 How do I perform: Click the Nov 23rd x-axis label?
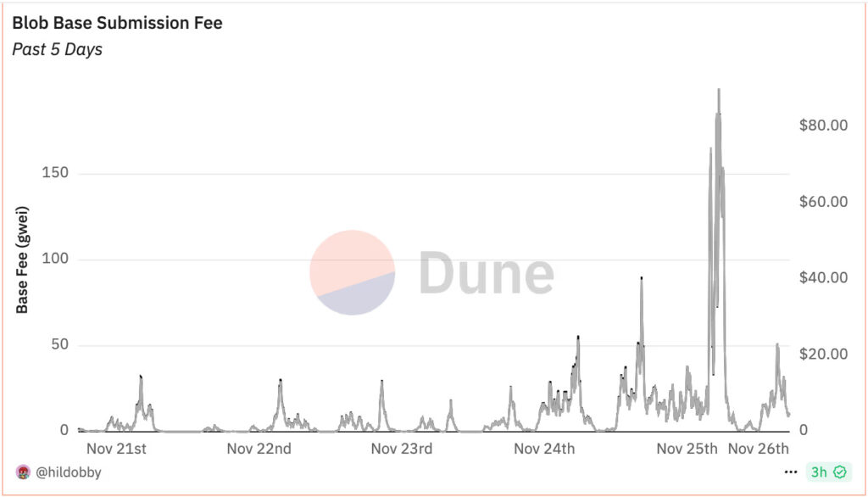pos(402,448)
